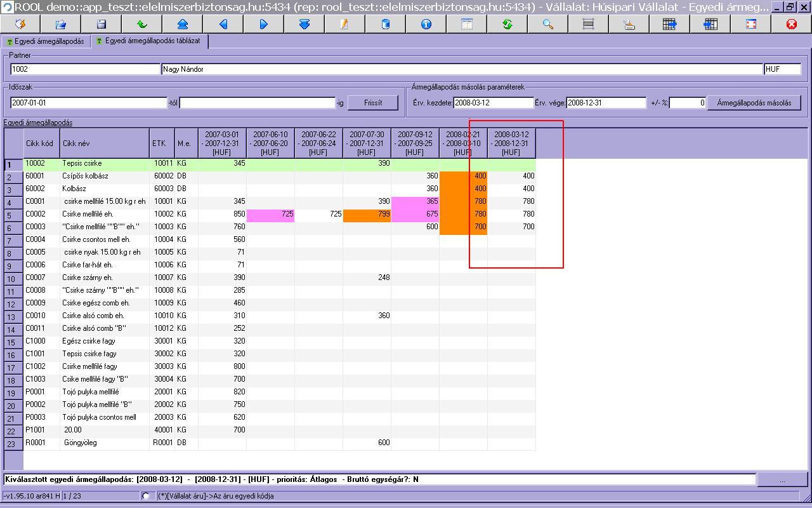
Task: Click the Érv. kezdete date field
Action: [x=493, y=103]
